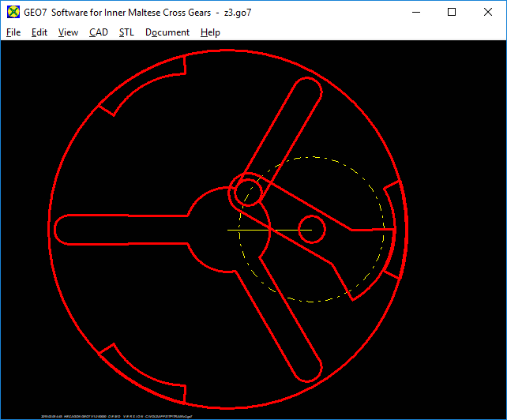The image size is (507, 420).
Task: Open the View menu
Action: click(x=68, y=32)
